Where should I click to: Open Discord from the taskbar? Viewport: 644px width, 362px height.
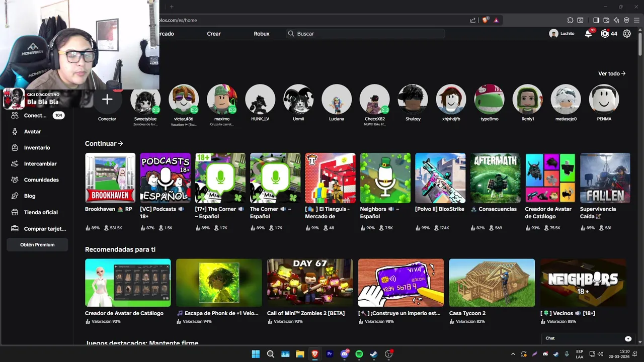point(345,354)
